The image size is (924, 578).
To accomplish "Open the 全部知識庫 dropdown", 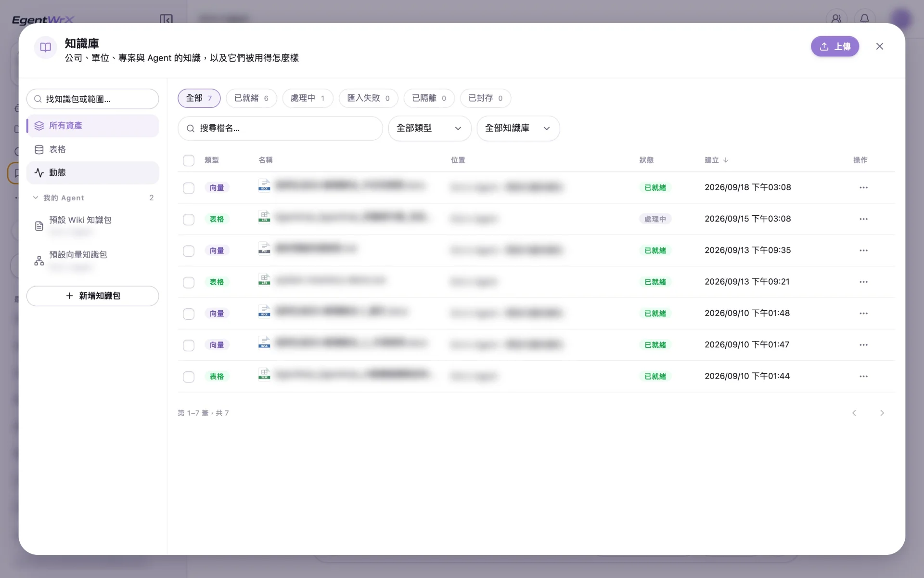I will [518, 128].
